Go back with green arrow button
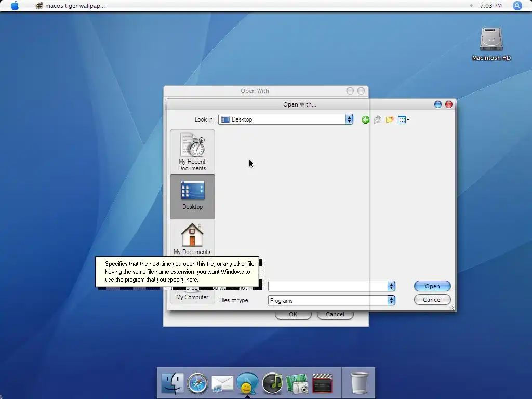Viewport: 532px width, 399px height. (x=365, y=120)
